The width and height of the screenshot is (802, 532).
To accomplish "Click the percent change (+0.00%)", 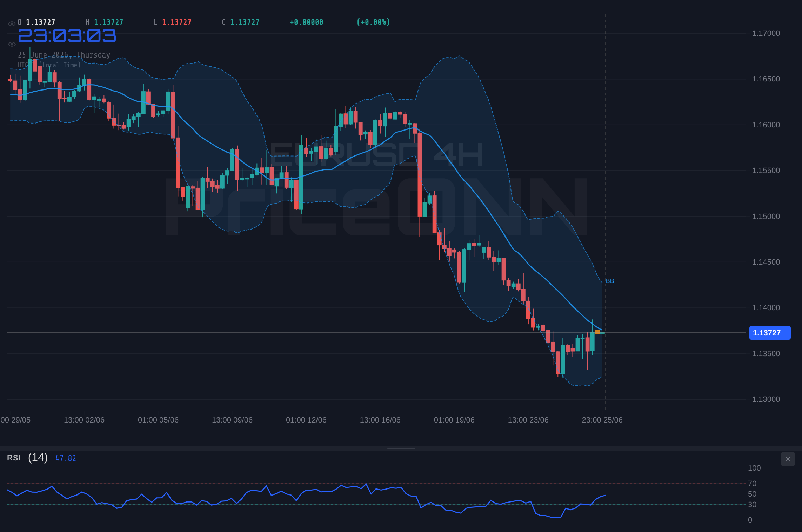I will (373, 22).
